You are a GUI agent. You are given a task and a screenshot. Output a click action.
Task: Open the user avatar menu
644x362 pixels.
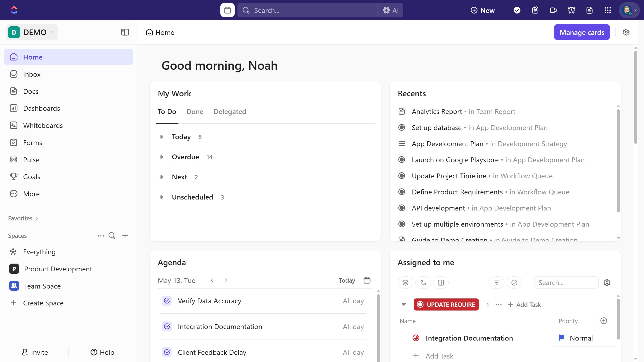tap(629, 10)
